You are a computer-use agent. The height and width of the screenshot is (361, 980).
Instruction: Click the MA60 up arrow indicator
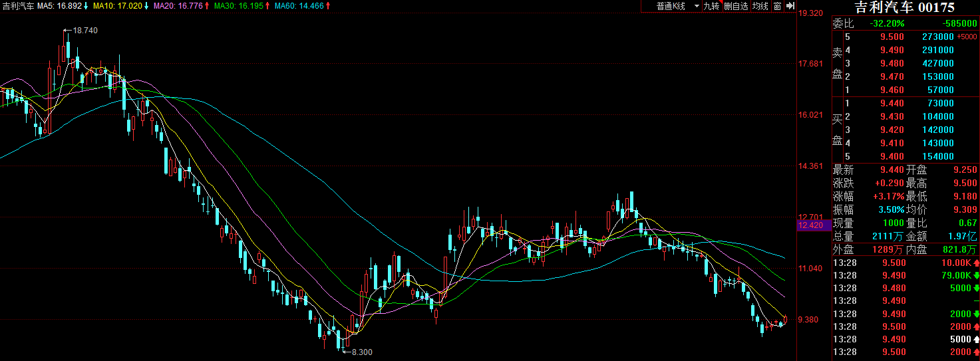pos(328,6)
